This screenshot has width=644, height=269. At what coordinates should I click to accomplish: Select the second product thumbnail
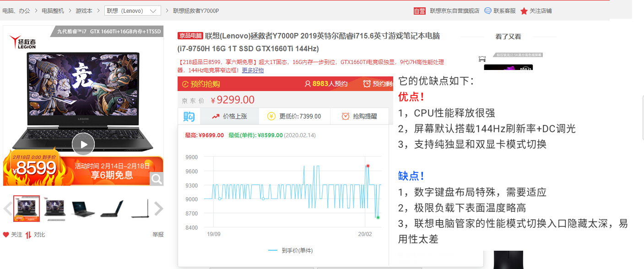tap(54, 208)
